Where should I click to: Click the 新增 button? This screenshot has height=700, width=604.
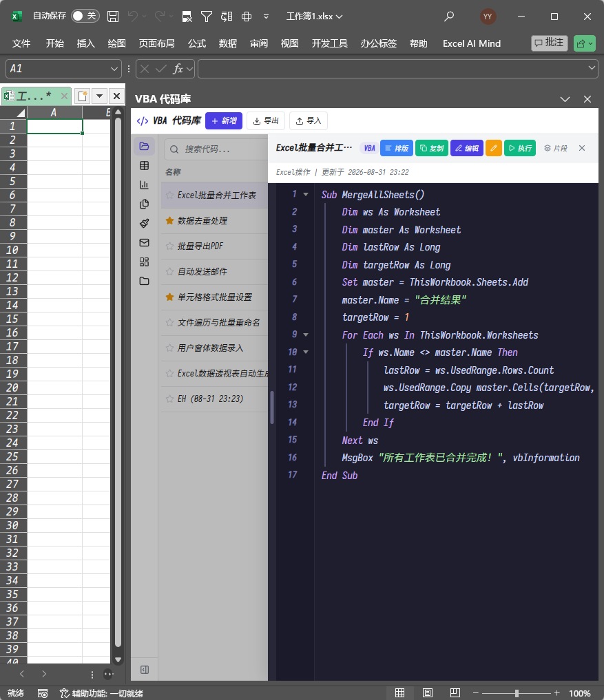(x=224, y=121)
